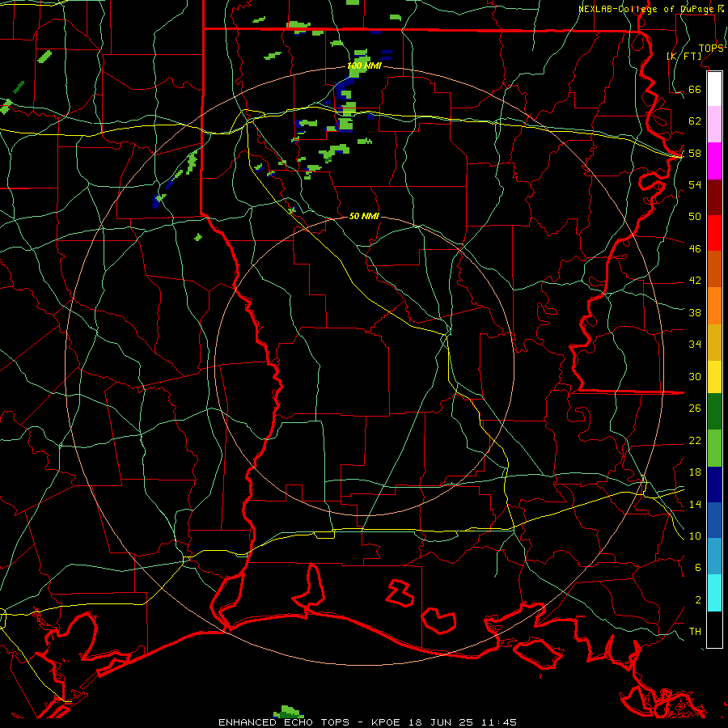Pick the dark orange 42 kft swatch
This screenshot has width=728, height=728.
click(x=714, y=269)
